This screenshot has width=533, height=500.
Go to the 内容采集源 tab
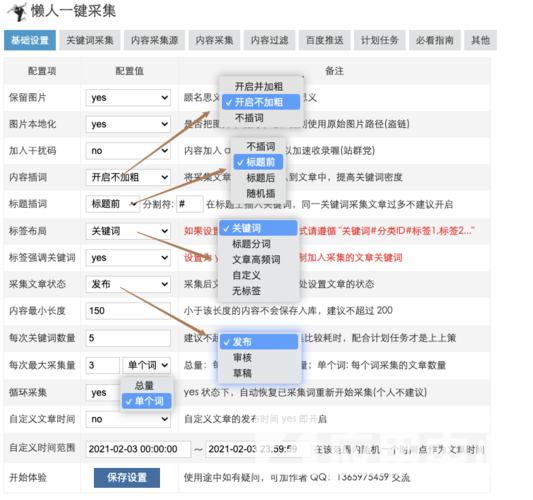point(154,40)
